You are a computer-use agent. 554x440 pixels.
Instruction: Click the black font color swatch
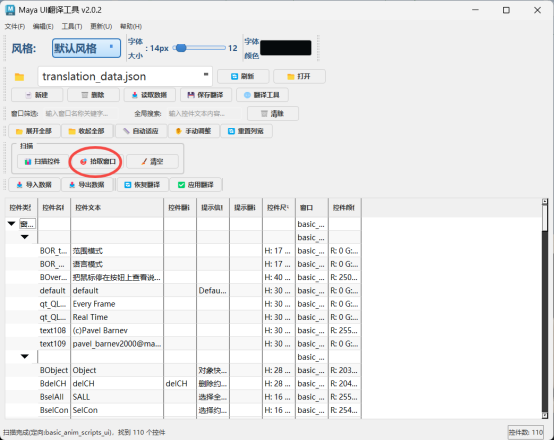[x=286, y=48]
